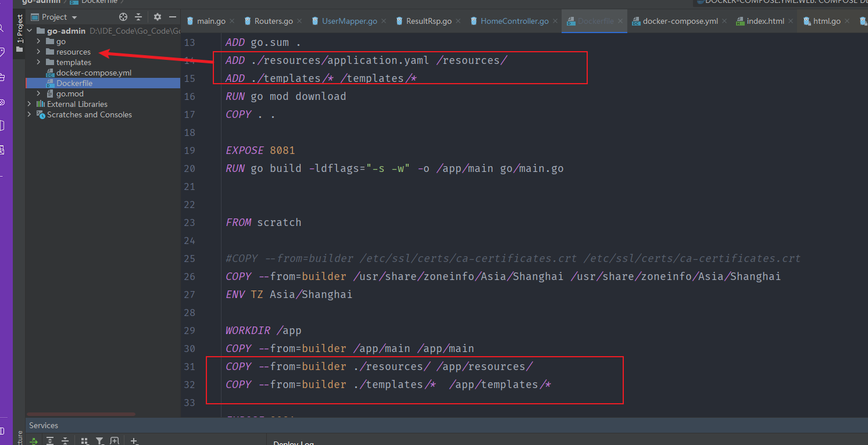Click the Project panel horizontal scrollbar
Image resolution: width=868 pixels, height=445 pixels.
click(81, 414)
